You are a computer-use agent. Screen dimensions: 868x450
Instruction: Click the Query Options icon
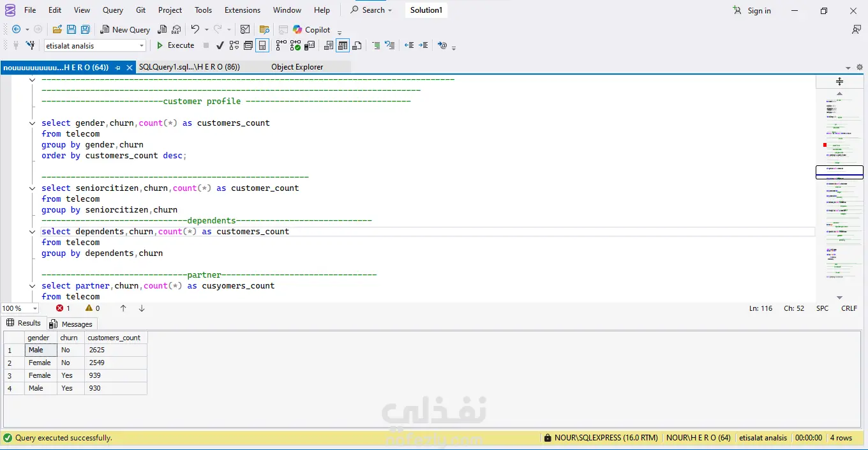click(248, 45)
